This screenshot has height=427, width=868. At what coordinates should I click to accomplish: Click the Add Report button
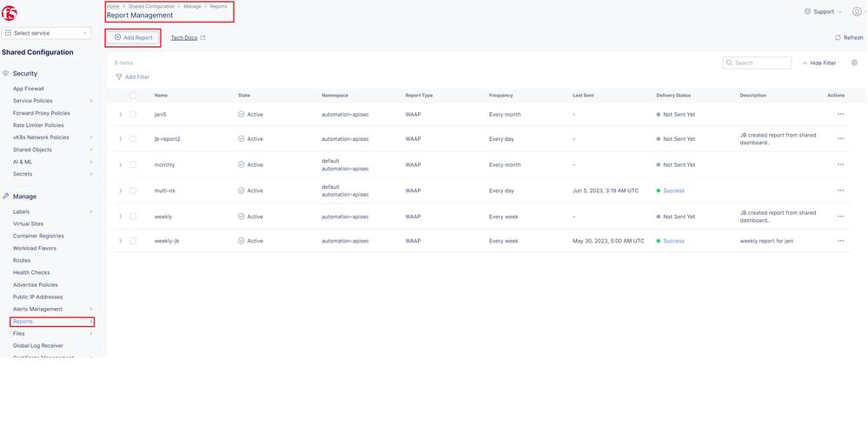point(133,37)
